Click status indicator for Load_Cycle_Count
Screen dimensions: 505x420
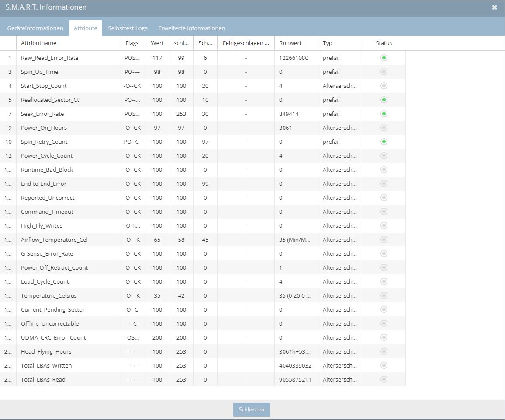[384, 281]
